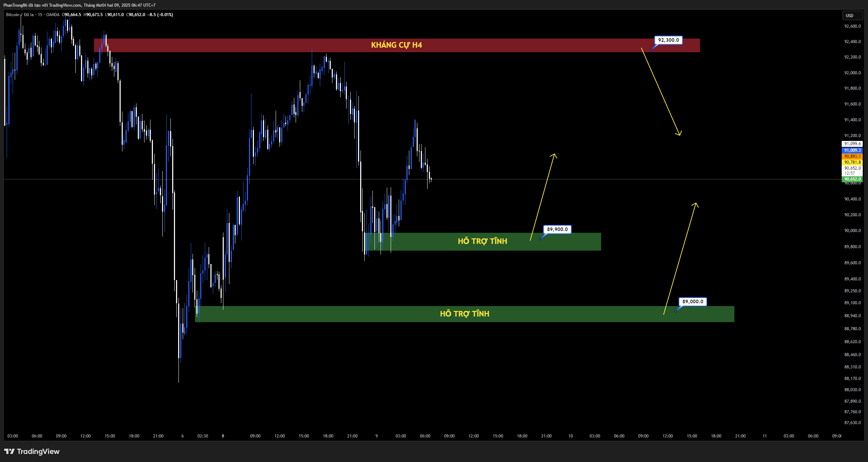Select the upper green HỖ TRỢ TĨNH zone
The height and width of the screenshot is (462, 868).
(x=482, y=242)
